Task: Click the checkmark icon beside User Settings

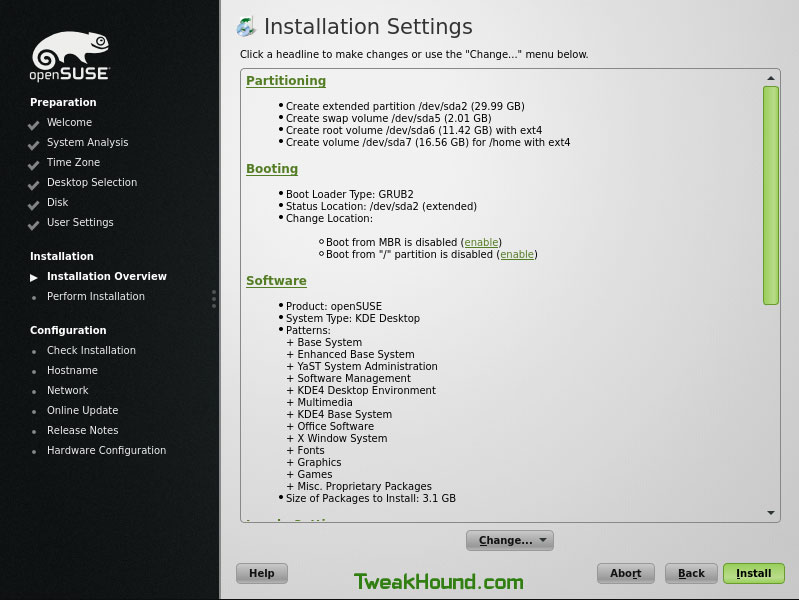Action: [x=34, y=225]
